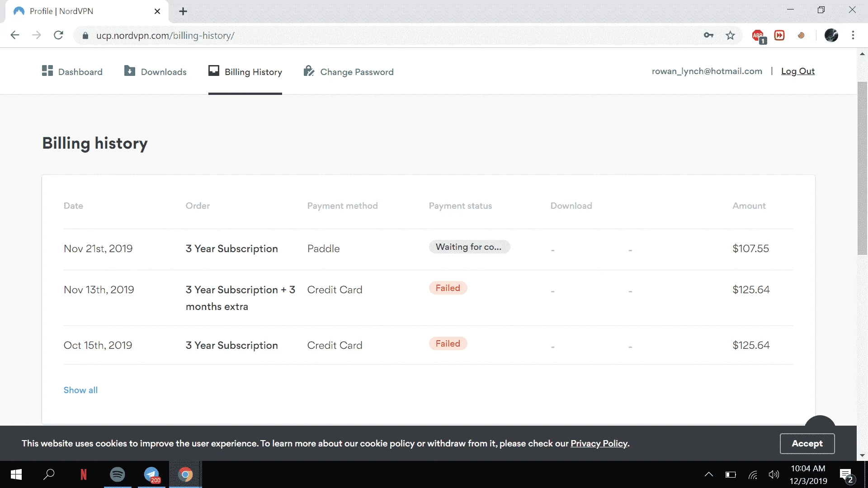Click the Billing history page heading

pyautogui.click(x=95, y=143)
